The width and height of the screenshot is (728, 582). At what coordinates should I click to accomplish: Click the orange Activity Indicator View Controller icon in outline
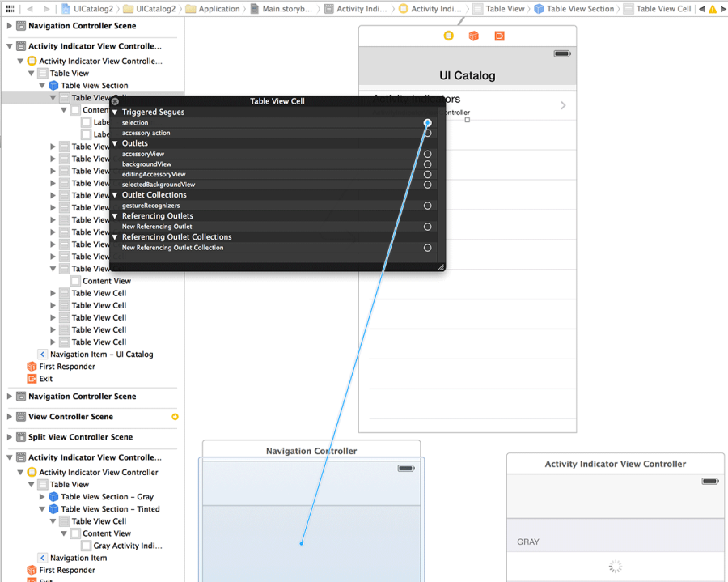32,61
